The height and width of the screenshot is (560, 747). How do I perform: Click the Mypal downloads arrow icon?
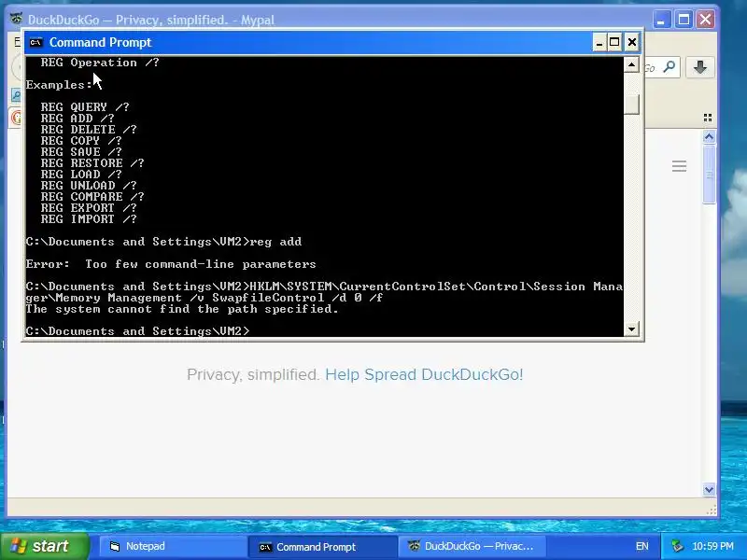tap(699, 67)
